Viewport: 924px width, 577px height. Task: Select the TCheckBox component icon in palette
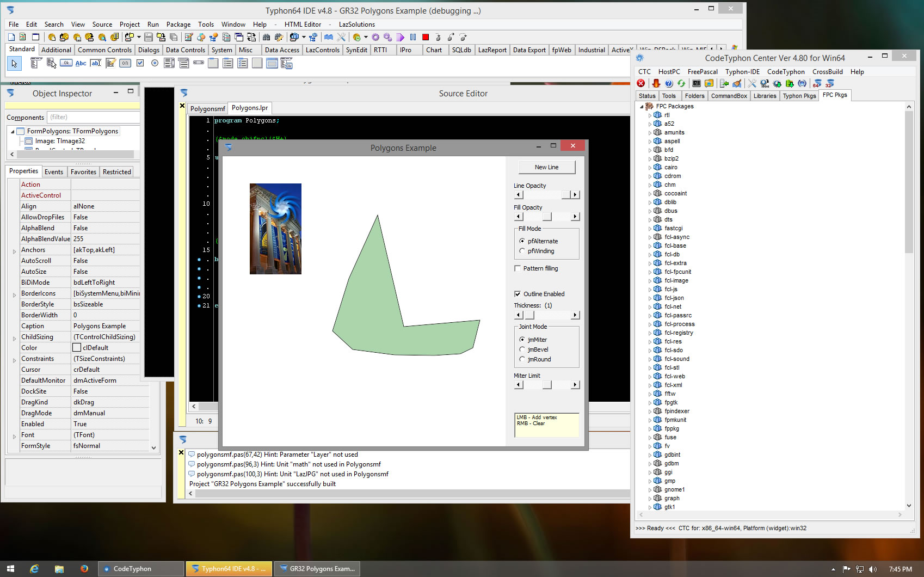(x=140, y=63)
